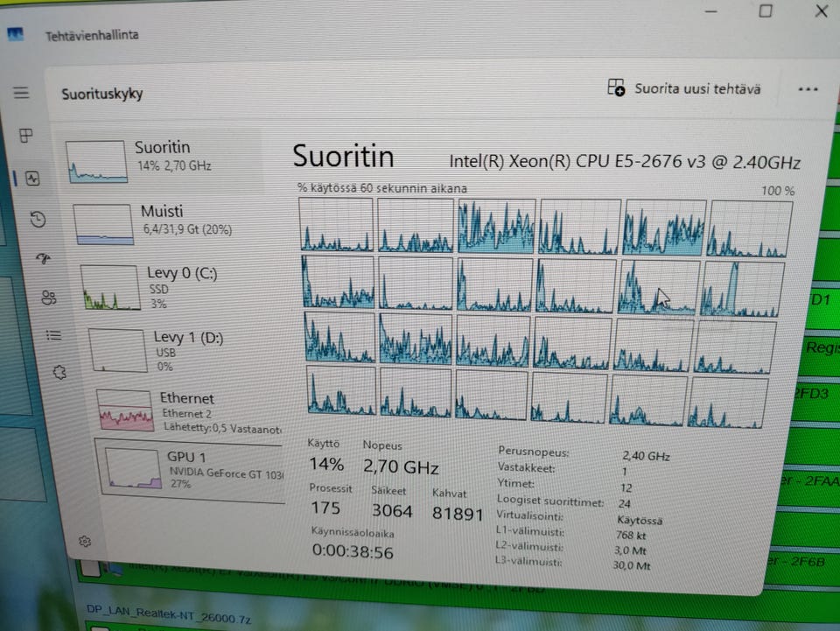Open the Startup apps gauge icon
The width and height of the screenshot is (840, 631).
(x=44, y=259)
